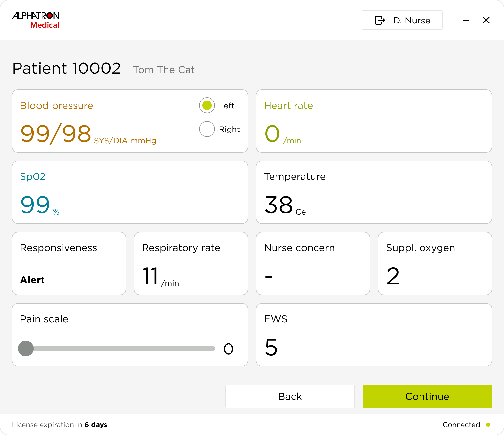Open the D. Nurse user button
504x435 pixels.
pyautogui.click(x=411, y=20)
